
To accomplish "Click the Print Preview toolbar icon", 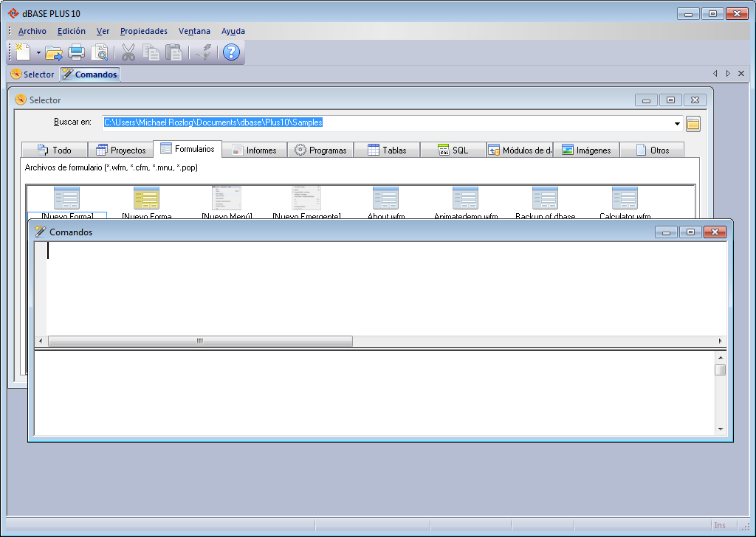I will [x=100, y=52].
